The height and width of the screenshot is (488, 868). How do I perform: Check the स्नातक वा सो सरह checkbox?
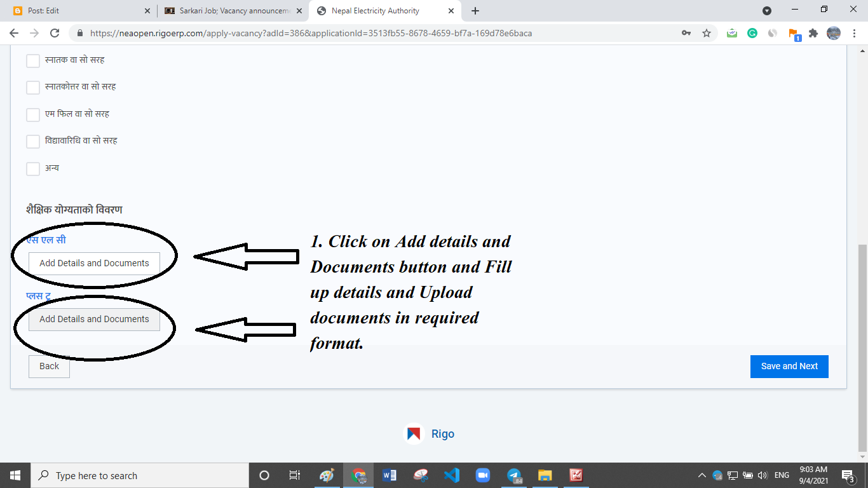pos(33,60)
